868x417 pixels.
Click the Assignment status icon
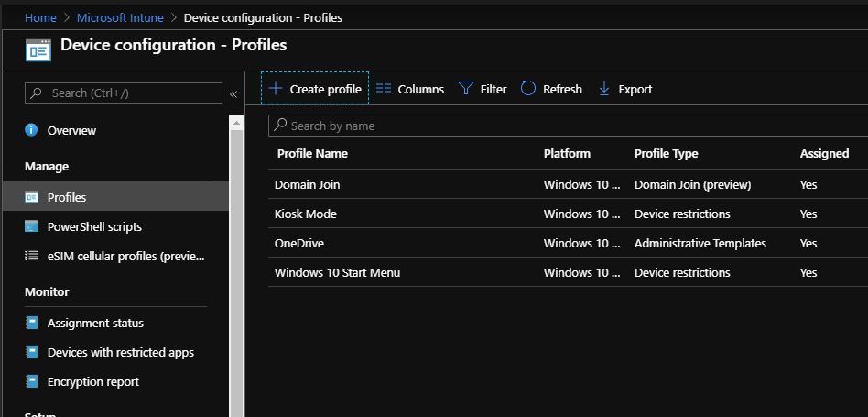(32, 323)
